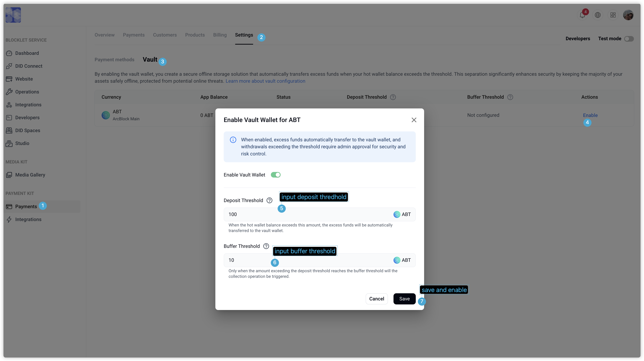Select DID Spaces in sidebar
Image resolution: width=644 pixels, height=361 pixels.
tap(27, 131)
